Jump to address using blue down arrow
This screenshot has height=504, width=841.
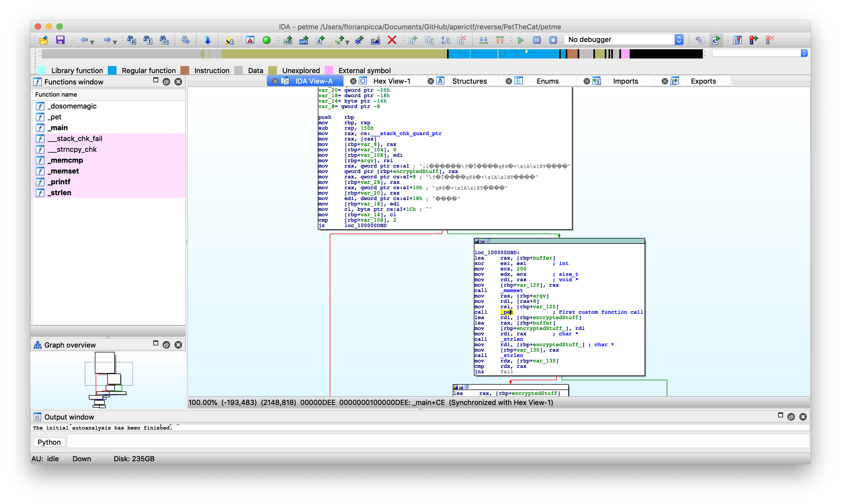click(x=207, y=40)
